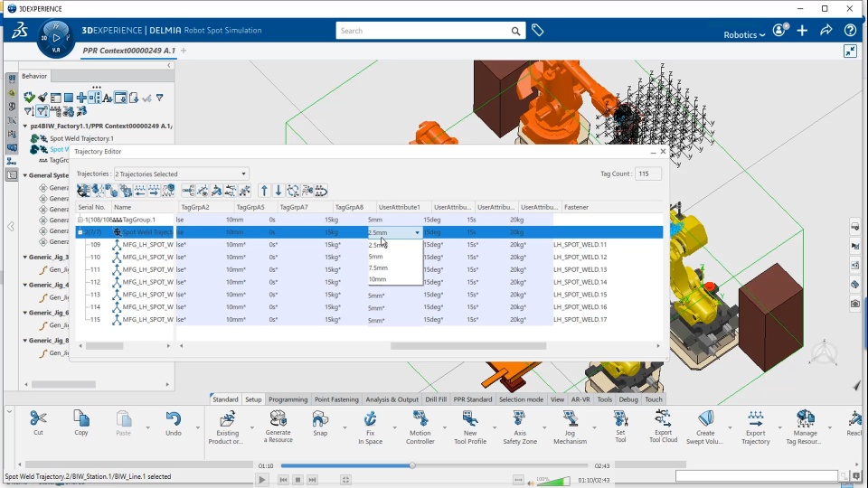Click the Search input field

click(x=422, y=31)
